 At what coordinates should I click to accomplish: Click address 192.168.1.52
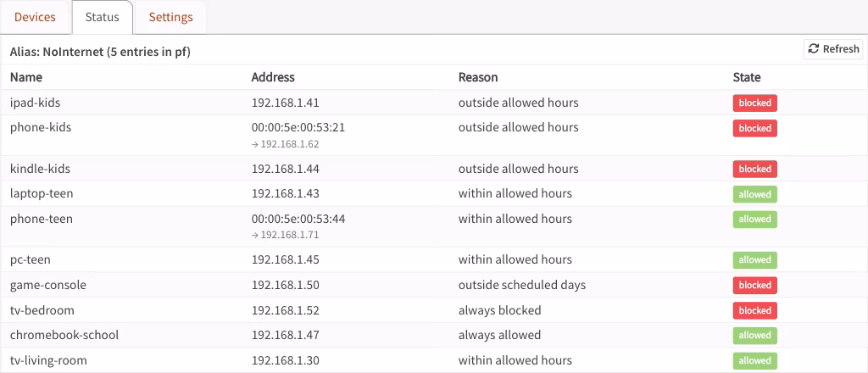coord(285,310)
